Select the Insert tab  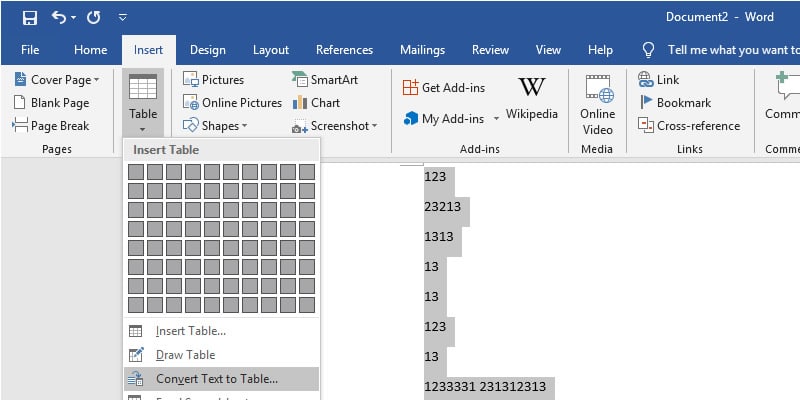click(x=148, y=50)
